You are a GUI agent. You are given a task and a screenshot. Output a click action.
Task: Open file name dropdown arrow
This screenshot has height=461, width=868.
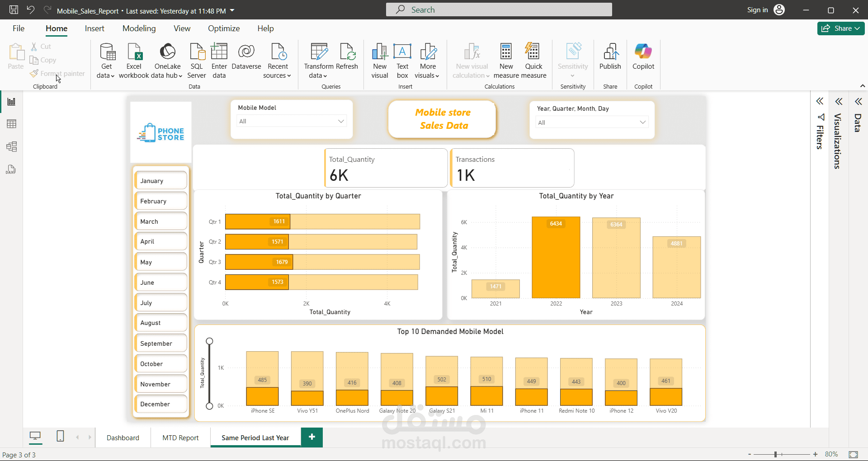232,10
